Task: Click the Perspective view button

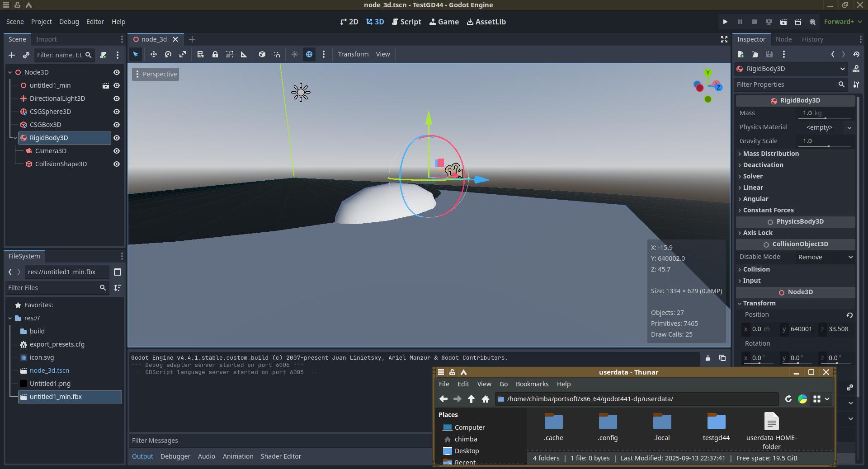Action: (x=156, y=74)
